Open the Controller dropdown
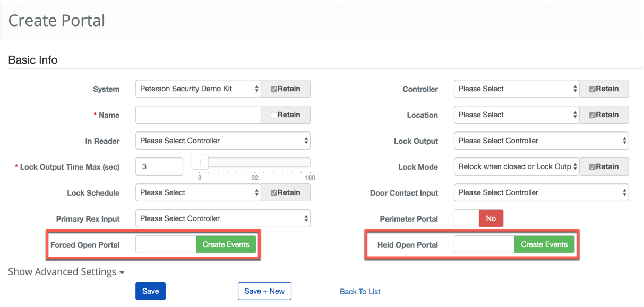Viewport: 644px width, 307px height. [516, 89]
